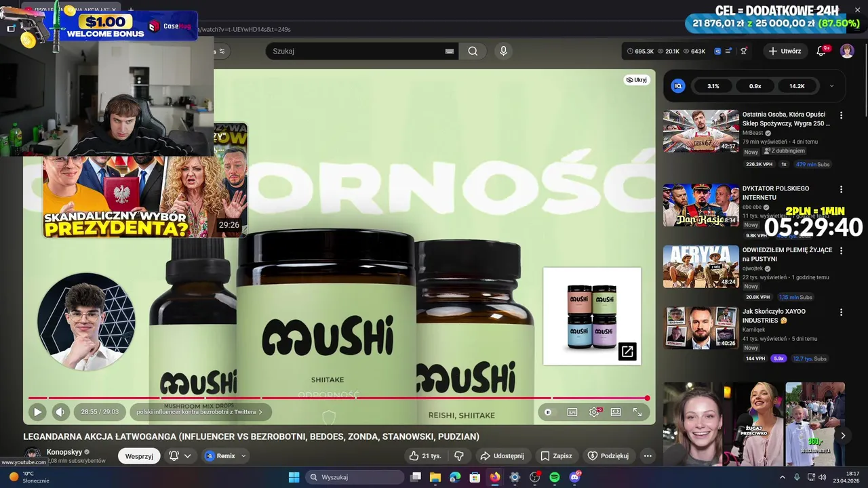Click the play button in the video player
The height and width of the screenshot is (488, 868).
(37, 411)
